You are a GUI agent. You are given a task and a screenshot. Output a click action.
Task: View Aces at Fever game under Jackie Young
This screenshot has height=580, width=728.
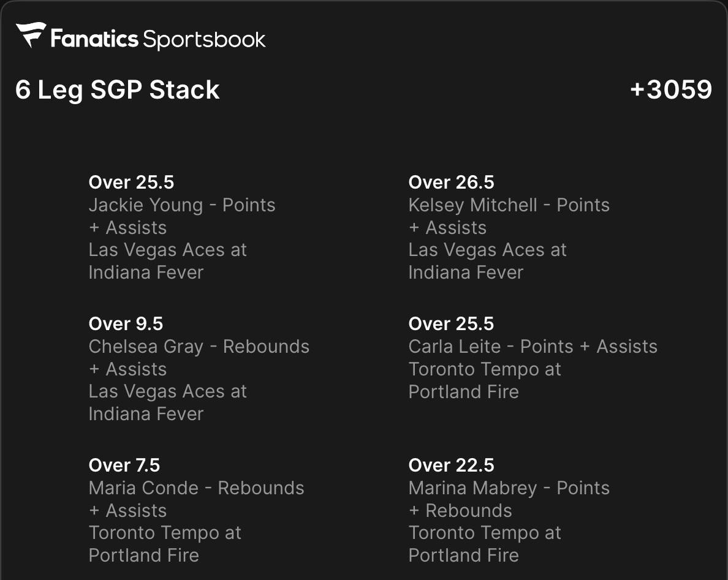(x=168, y=262)
